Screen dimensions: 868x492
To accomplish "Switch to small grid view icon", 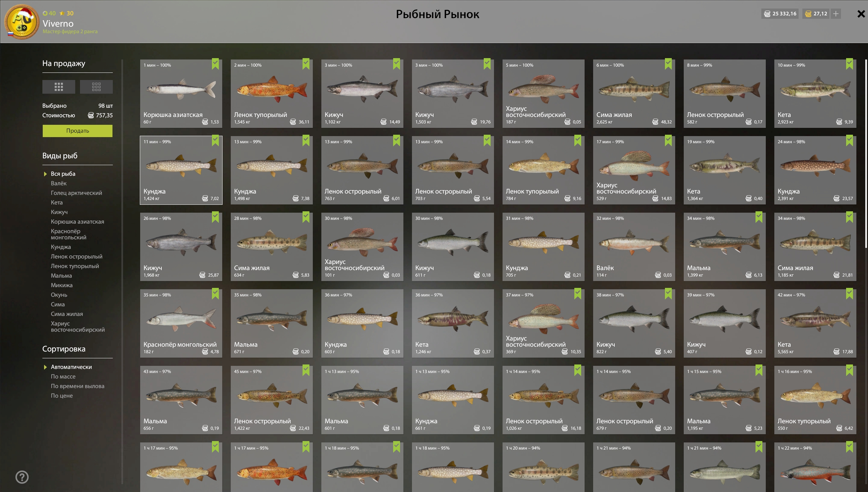I will coord(96,87).
